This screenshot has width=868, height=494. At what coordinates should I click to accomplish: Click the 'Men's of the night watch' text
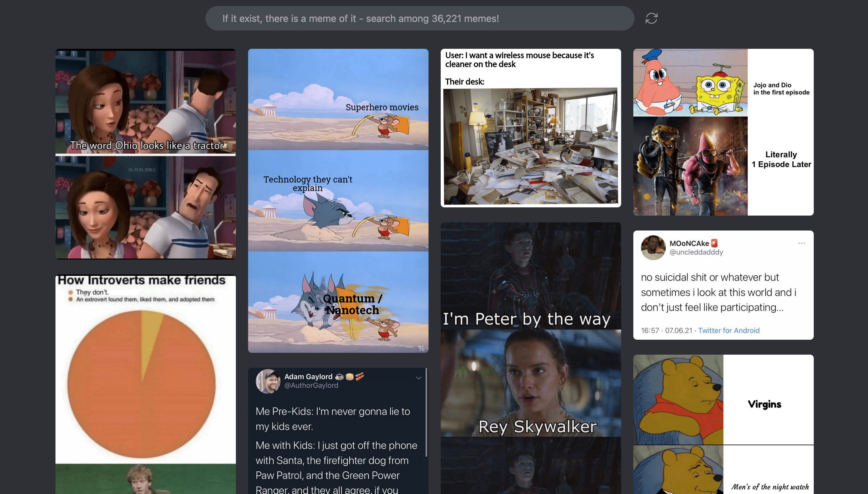click(x=770, y=487)
